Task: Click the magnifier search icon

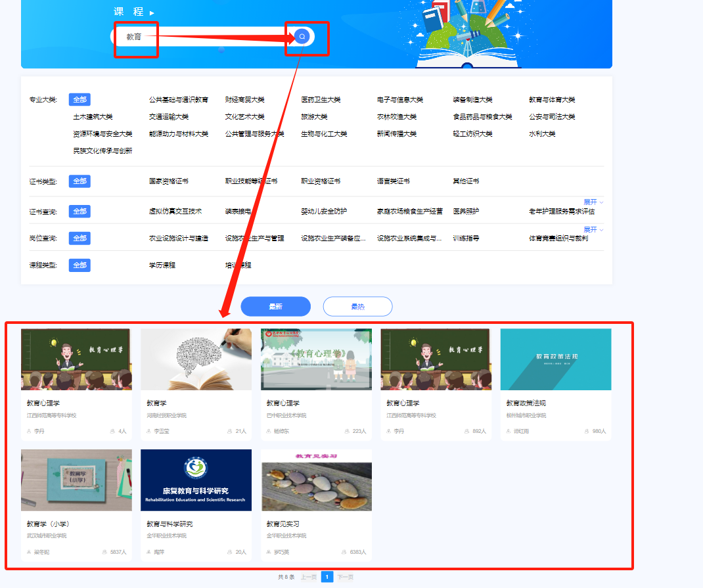Action: pyautogui.click(x=302, y=36)
